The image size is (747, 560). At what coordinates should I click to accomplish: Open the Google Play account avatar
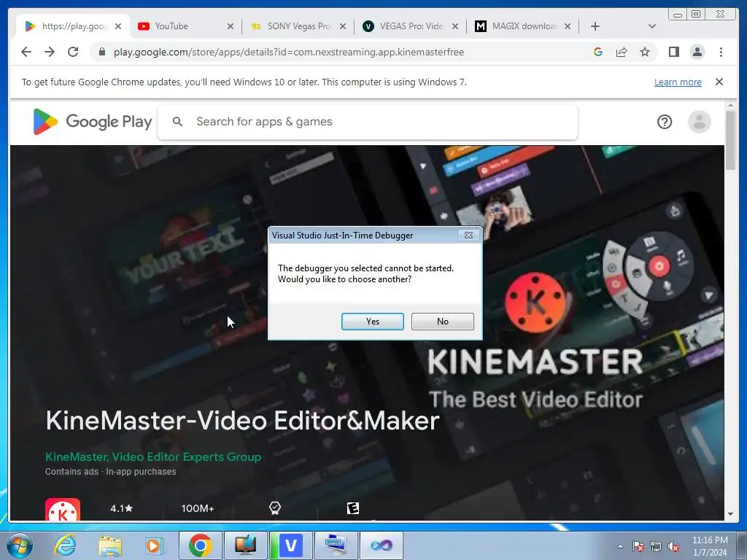(700, 122)
